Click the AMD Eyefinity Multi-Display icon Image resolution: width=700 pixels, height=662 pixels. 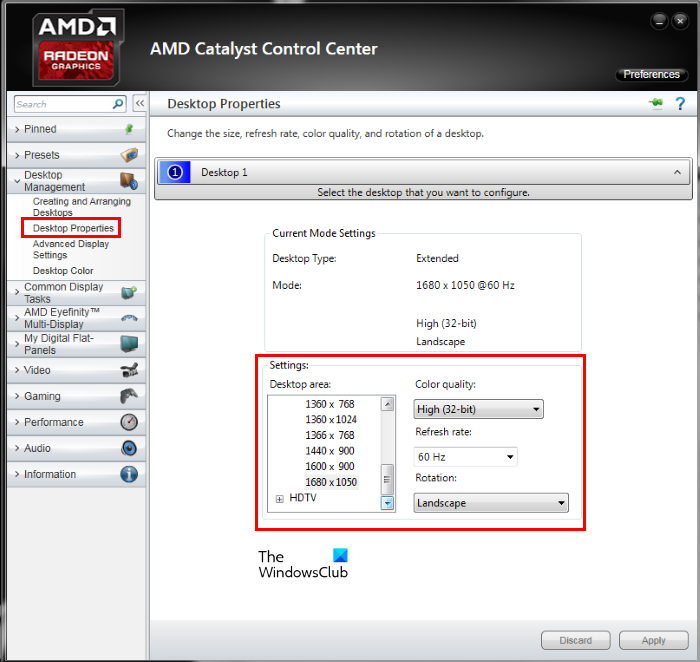pyautogui.click(x=129, y=318)
